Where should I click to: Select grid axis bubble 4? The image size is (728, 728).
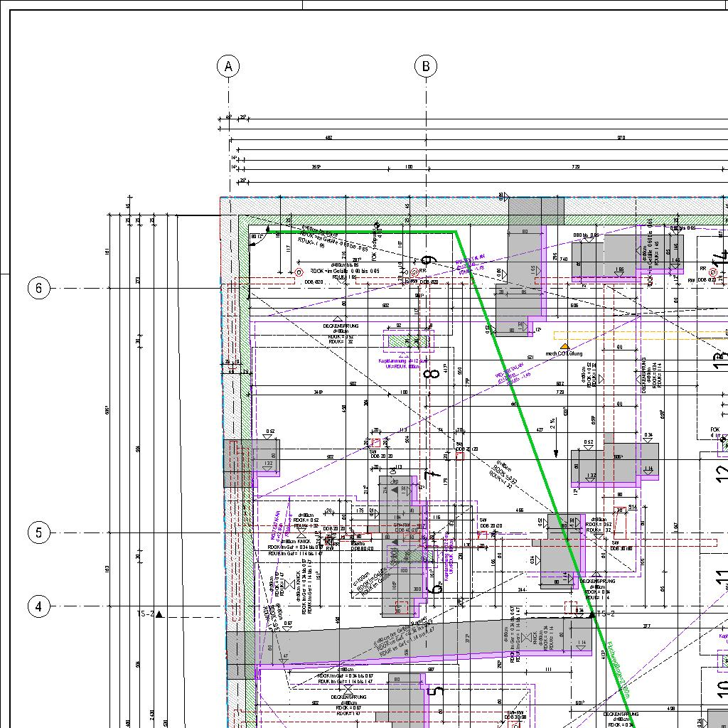pyautogui.click(x=38, y=606)
